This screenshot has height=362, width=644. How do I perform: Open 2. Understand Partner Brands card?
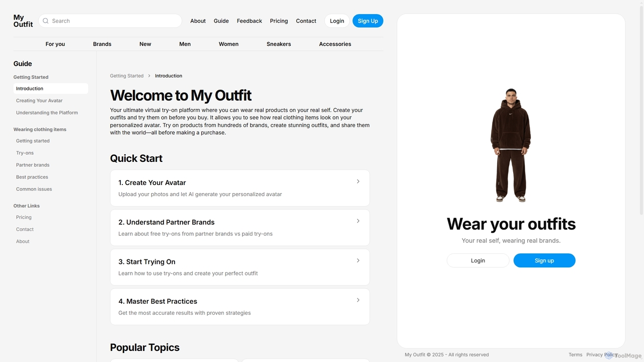click(240, 228)
